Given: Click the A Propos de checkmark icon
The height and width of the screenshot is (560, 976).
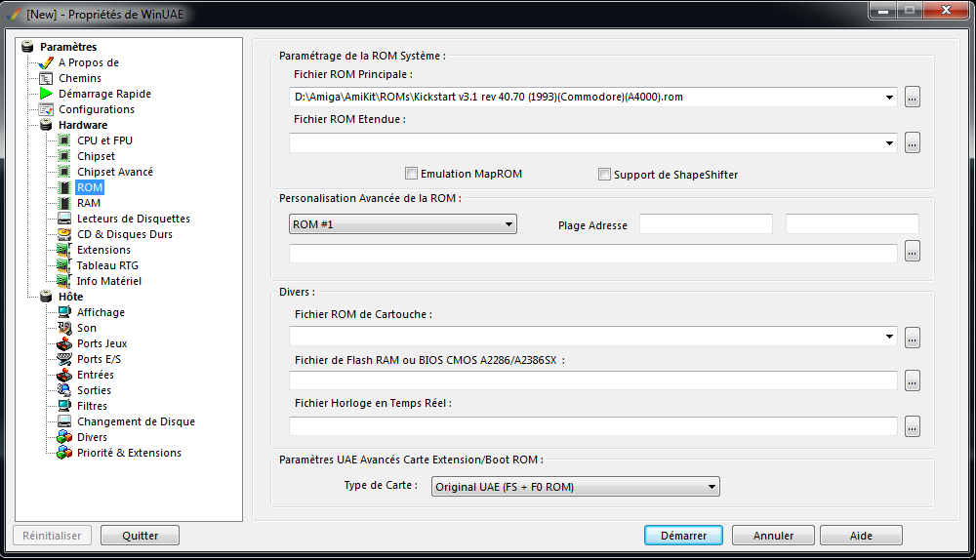Looking at the screenshot, I should pyautogui.click(x=46, y=62).
